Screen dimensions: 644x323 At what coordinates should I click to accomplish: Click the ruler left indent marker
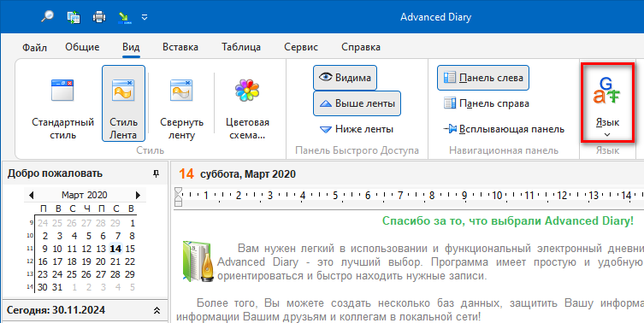click(x=178, y=197)
